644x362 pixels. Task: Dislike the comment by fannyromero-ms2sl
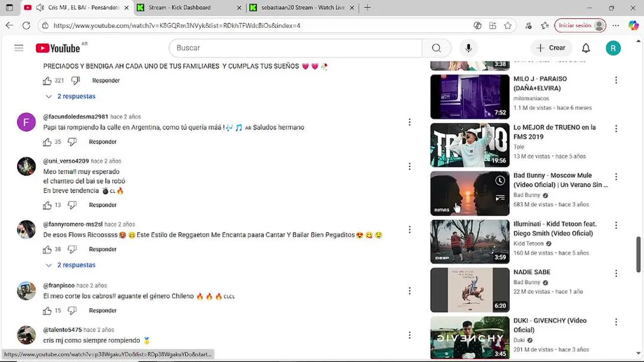pyautogui.click(x=72, y=249)
